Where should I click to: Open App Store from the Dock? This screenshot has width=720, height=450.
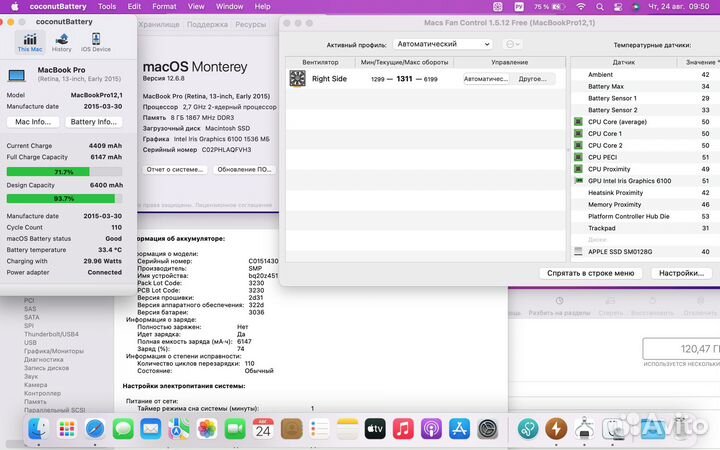(x=460, y=429)
